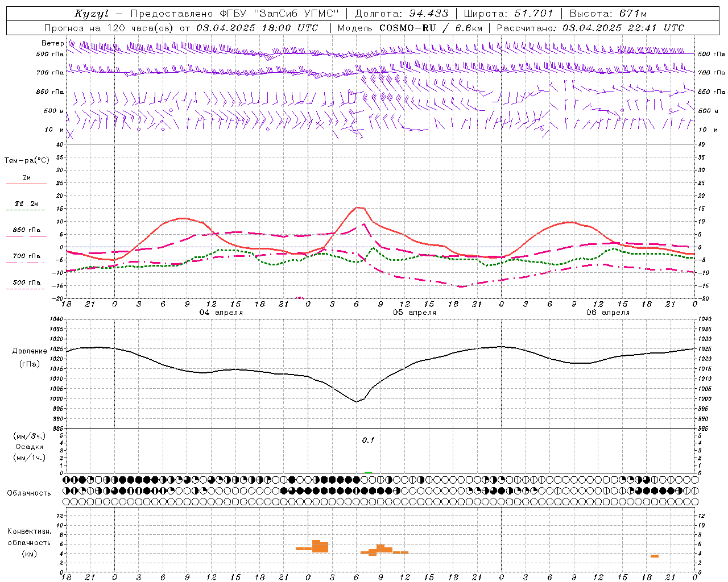Click the "Высота: 671м" elevation value
The width and height of the screenshot is (728, 582).
(x=608, y=14)
